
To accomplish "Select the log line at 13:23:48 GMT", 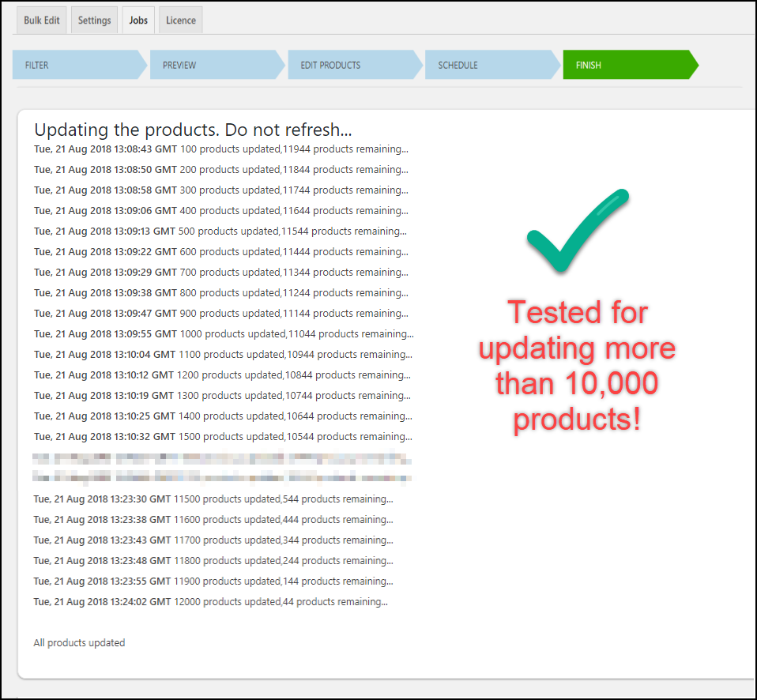I will pyautogui.click(x=213, y=561).
